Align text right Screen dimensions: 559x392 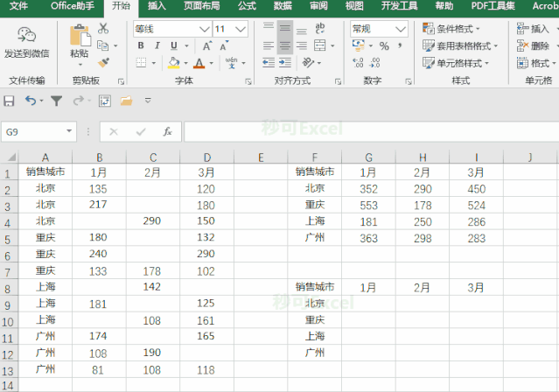pyautogui.click(x=302, y=45)
